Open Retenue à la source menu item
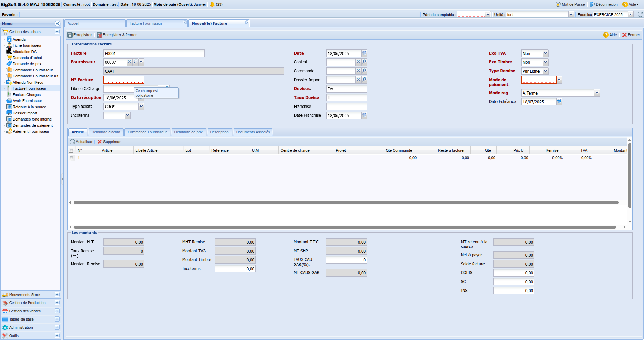The height and width of the screenshot is (340, 644). coord(29,107)
